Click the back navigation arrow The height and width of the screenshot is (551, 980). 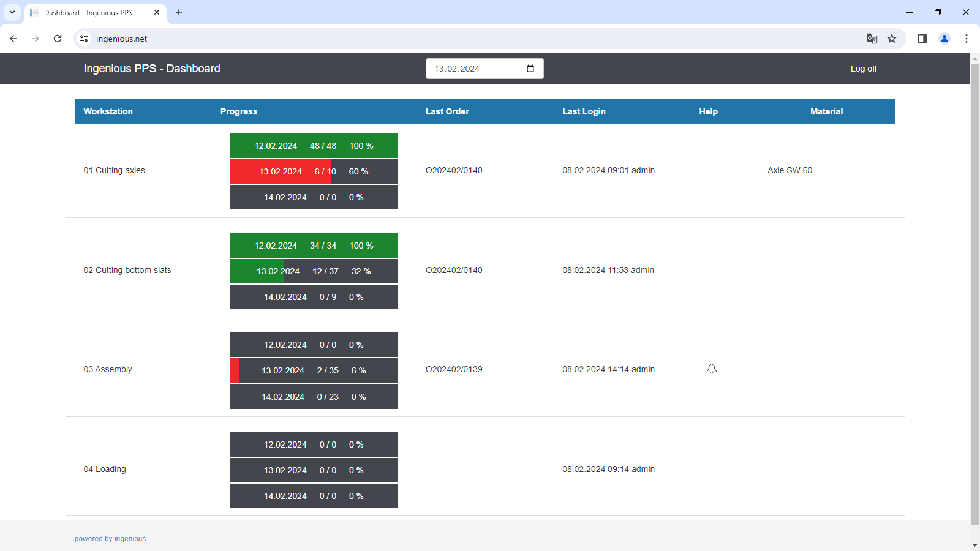tap(13, 38)
